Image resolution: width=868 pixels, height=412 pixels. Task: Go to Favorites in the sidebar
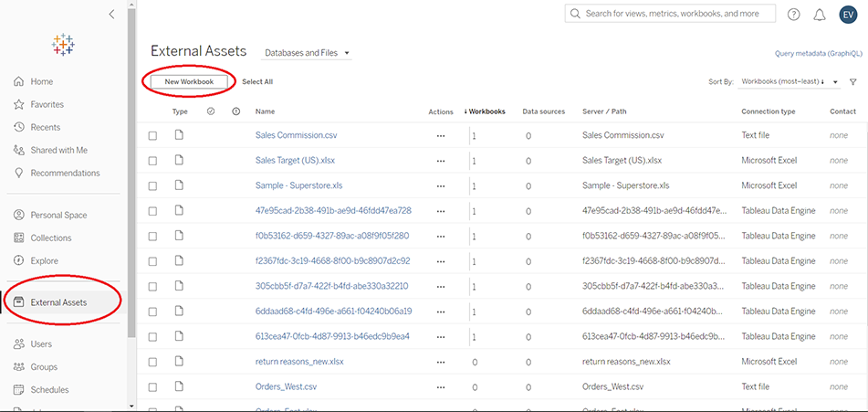point(47,104)
